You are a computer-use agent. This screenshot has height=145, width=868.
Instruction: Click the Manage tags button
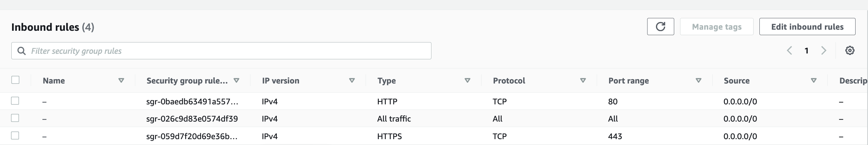pyautogui.click(x=717, y=27)
